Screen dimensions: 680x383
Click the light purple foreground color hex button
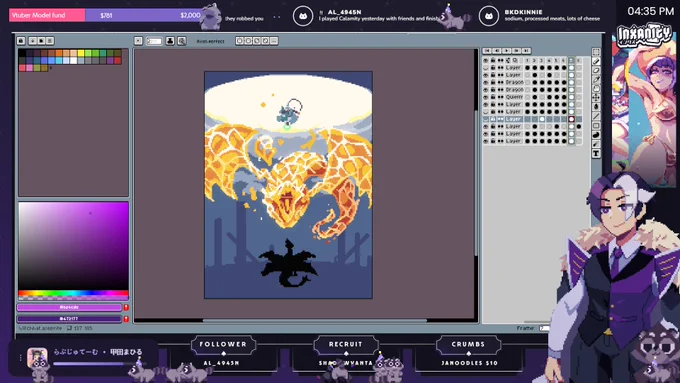point(69,307)
